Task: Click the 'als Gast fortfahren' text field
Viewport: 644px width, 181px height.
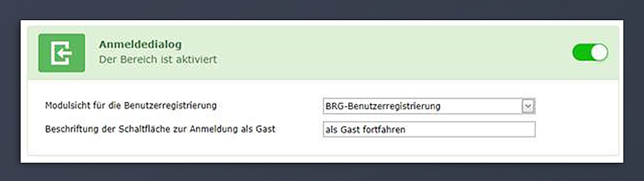Action: (x=429, y=129)
